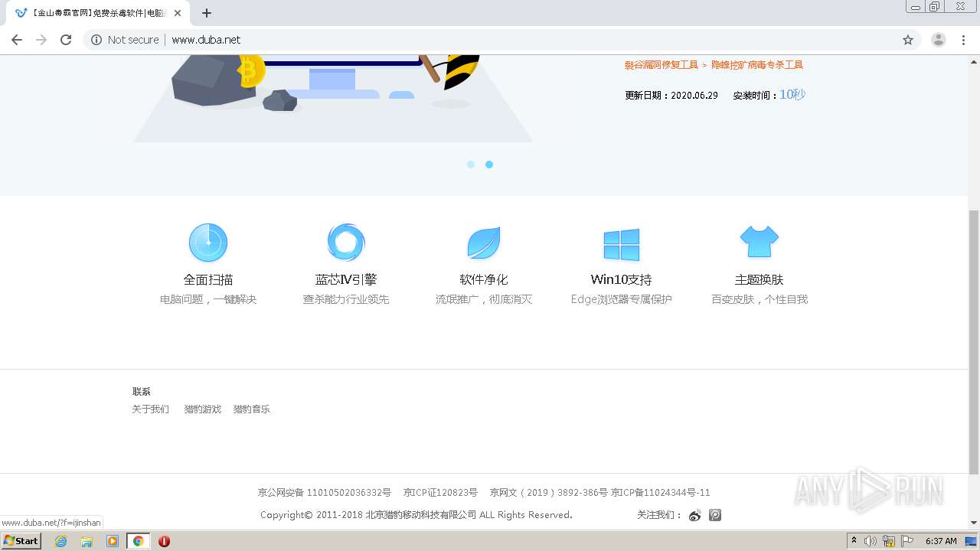The width and height of the screenshot is (980, 551).
Task: Click the red antivirus taskbar icon
Action: 164,541
